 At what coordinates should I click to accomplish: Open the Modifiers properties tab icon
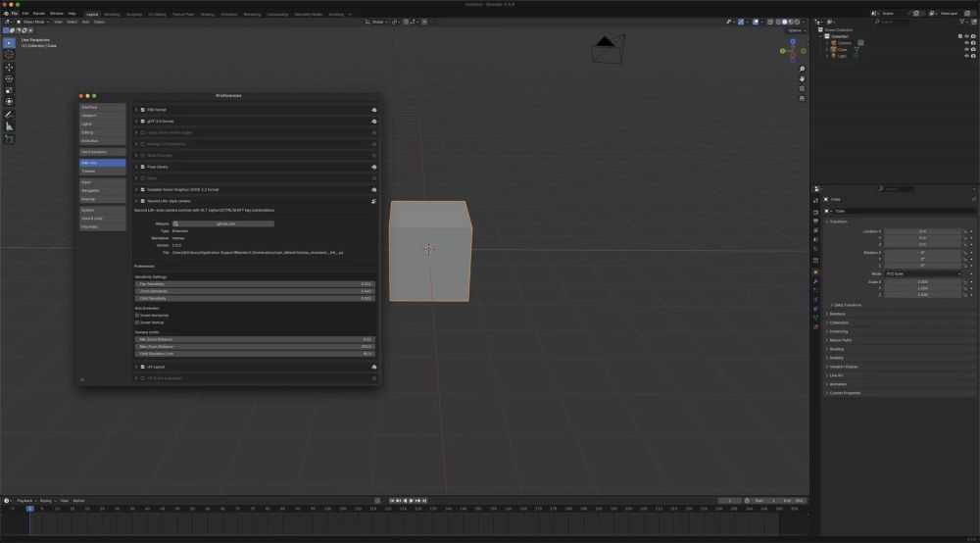815,282
